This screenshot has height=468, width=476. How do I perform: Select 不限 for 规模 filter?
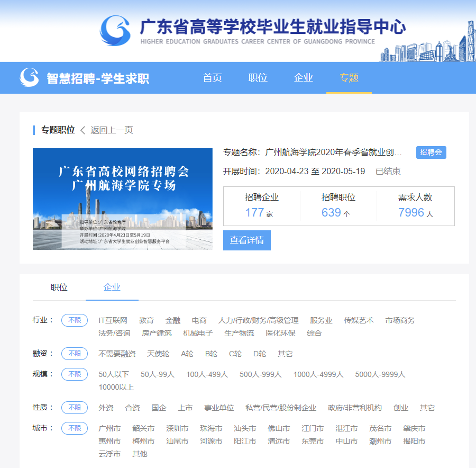75,374
